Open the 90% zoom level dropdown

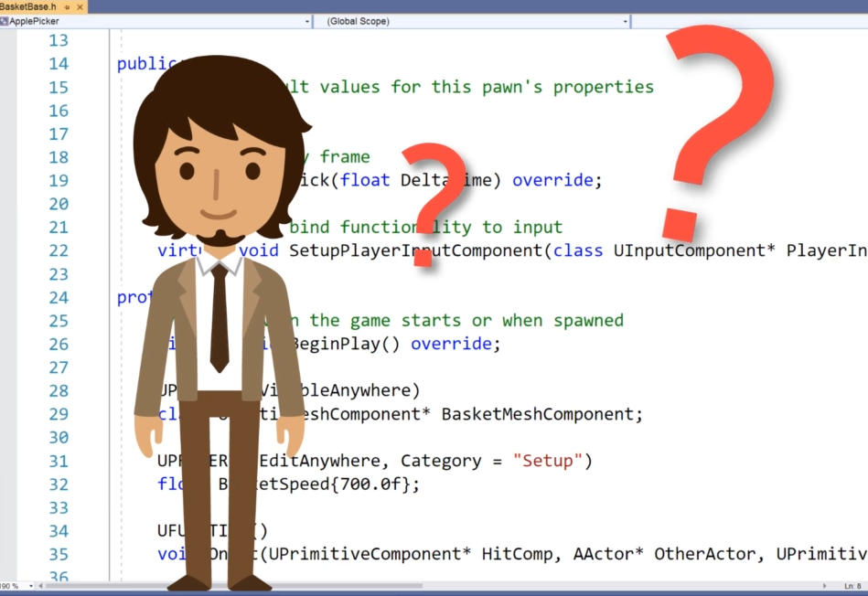(31, 585)
